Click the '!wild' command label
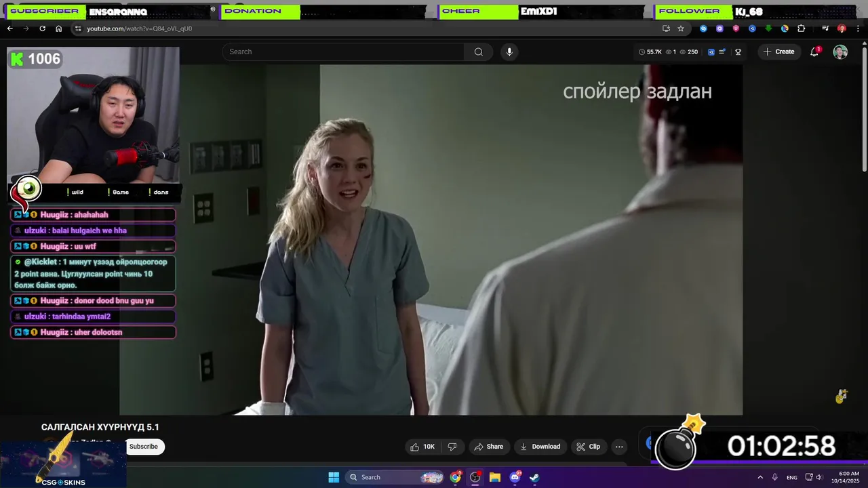This screenshot has width=868, height=488. coord(75,192)
